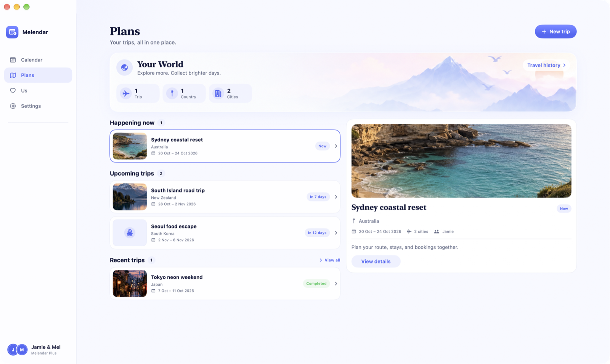Click the Seoul food escape trip title
This screenshot has width=610, height=364.
[x=174, y=227]
